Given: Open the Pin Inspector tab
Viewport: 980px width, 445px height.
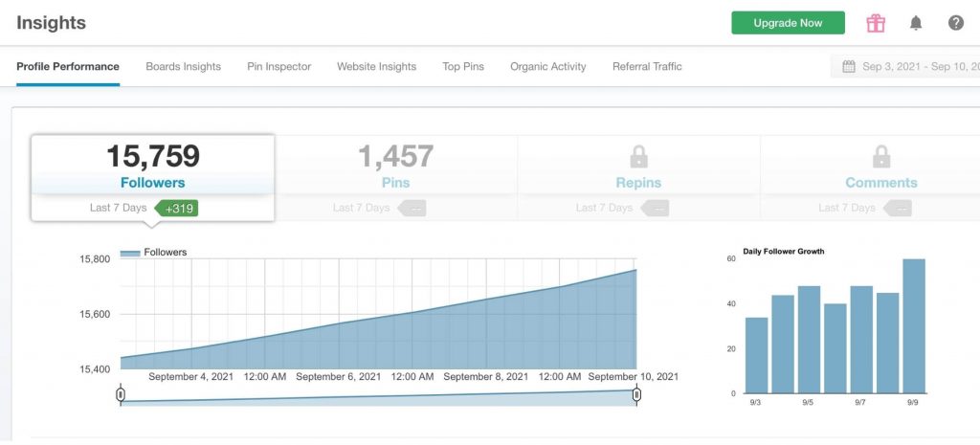Looking at the screenshot, I should (278, 66).
